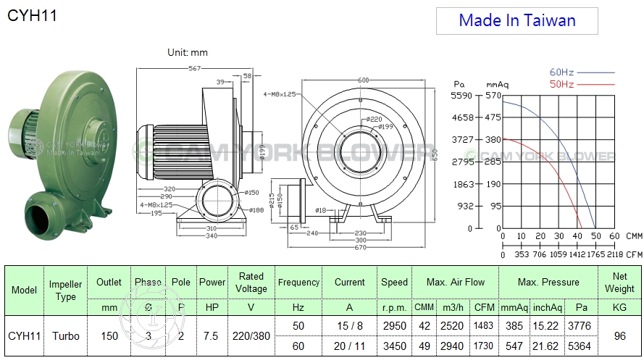The width and height of the screenshot is (644, 363).
Task: Click the '7.5' power value cell
Action: pyautogui.click(x=211, y=336)
